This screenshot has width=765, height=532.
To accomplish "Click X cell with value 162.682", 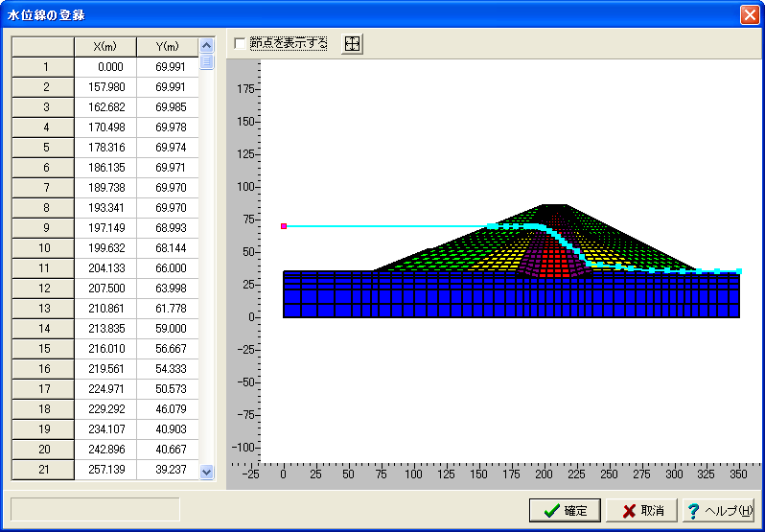I will pos(105,106).
